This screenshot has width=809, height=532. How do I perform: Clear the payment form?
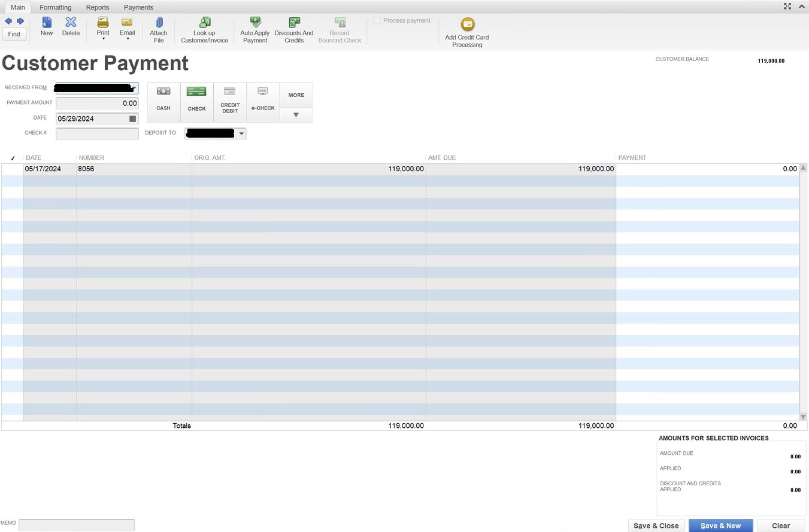(781, 525)
